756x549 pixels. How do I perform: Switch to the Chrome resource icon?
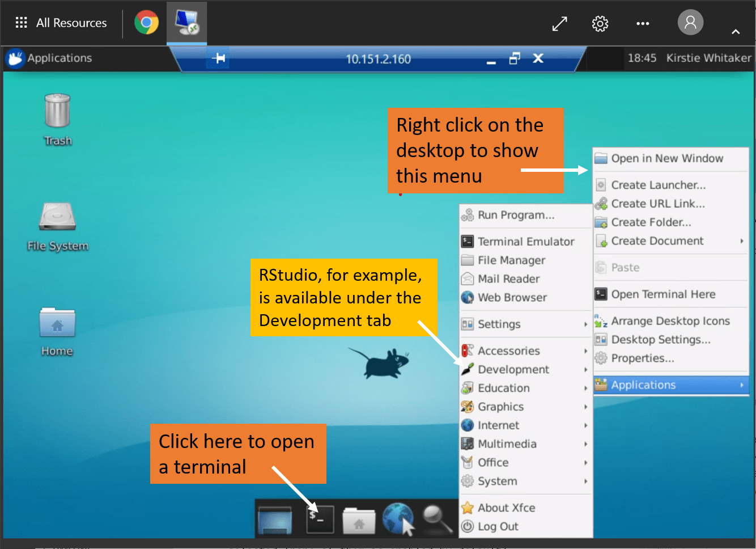click(146, 23)
